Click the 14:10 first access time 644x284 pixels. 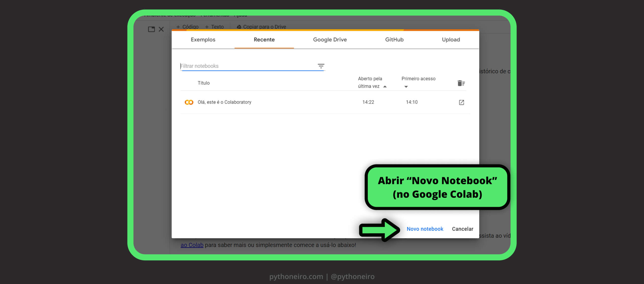click(412, 102)
